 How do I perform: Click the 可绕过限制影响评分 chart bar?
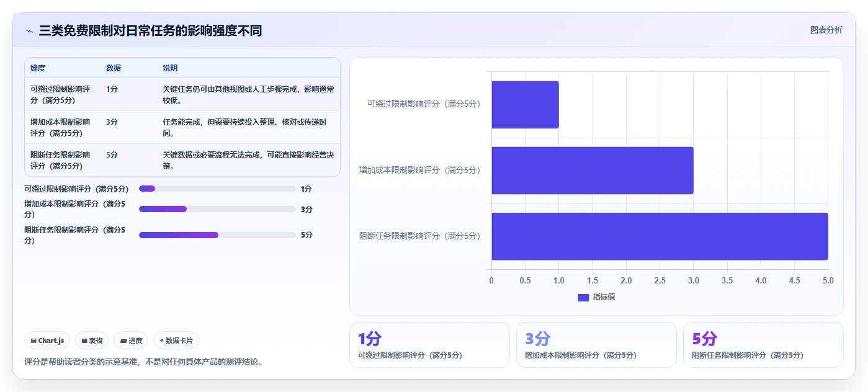(x=525, y=105)
